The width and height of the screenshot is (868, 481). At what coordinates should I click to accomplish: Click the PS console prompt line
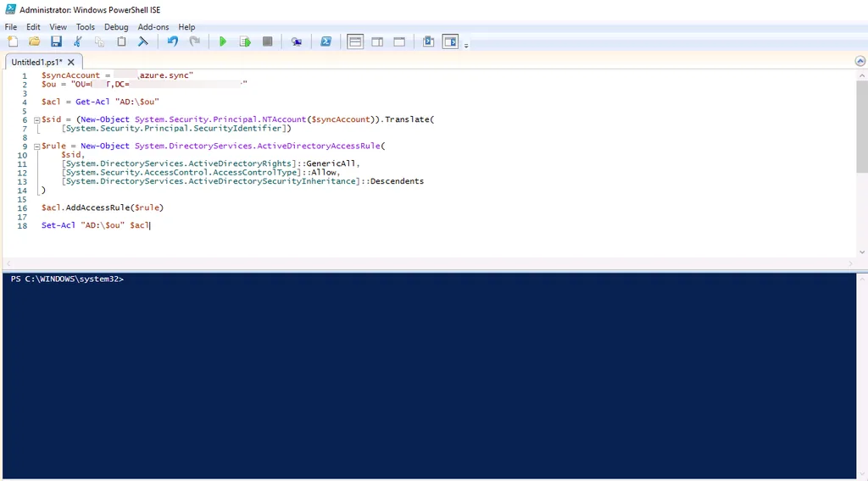point(67,279)
